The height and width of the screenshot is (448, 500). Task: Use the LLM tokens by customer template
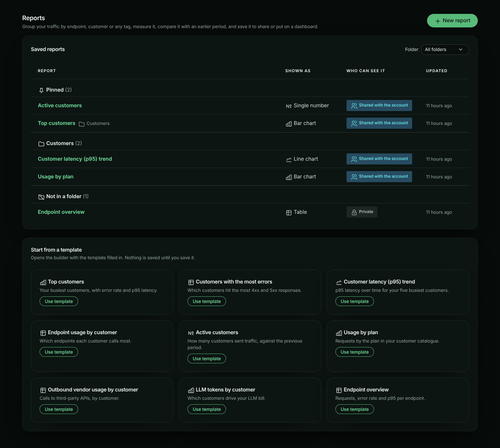tap(207, 409)
